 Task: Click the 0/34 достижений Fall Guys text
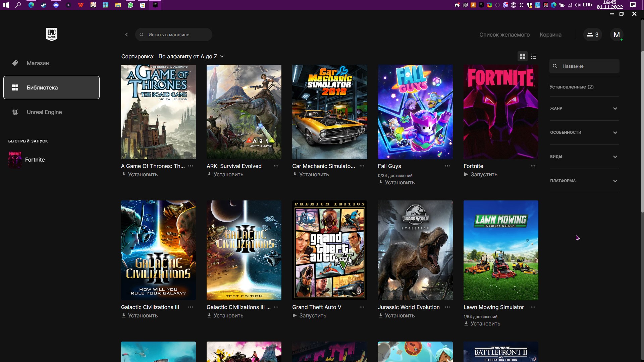click(x=395, y=175)
